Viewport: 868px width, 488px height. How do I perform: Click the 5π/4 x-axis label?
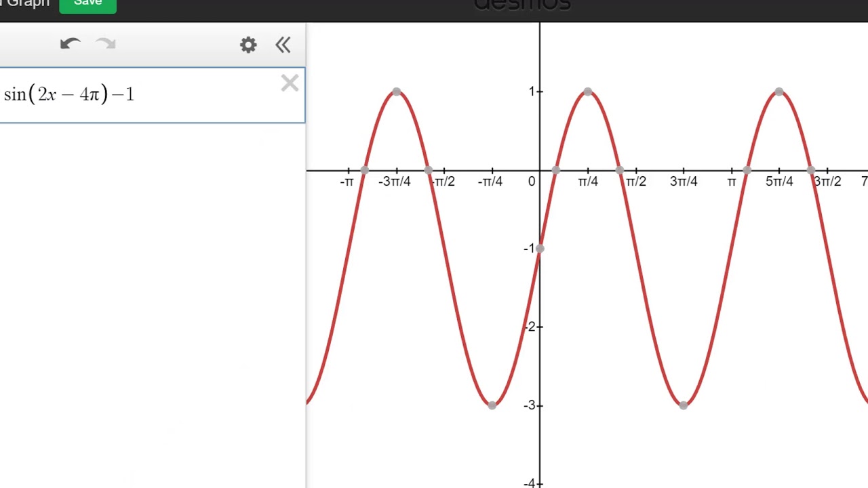pos(779,182)
